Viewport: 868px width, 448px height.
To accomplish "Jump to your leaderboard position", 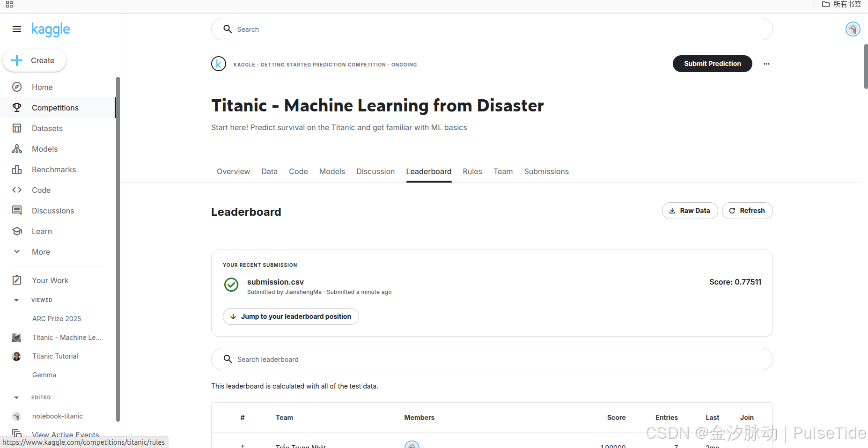I will (x=291, y=316).
